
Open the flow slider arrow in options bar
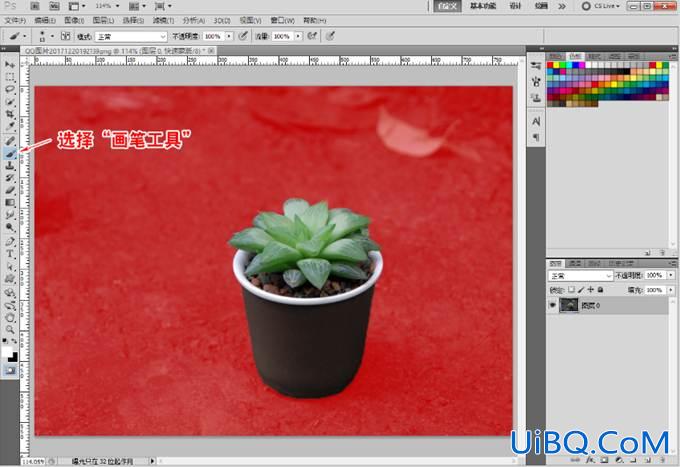[x=298, y=36]
